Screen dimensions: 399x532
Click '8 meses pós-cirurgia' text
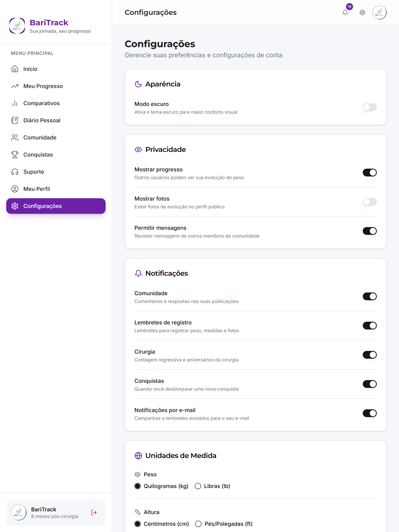54,516
